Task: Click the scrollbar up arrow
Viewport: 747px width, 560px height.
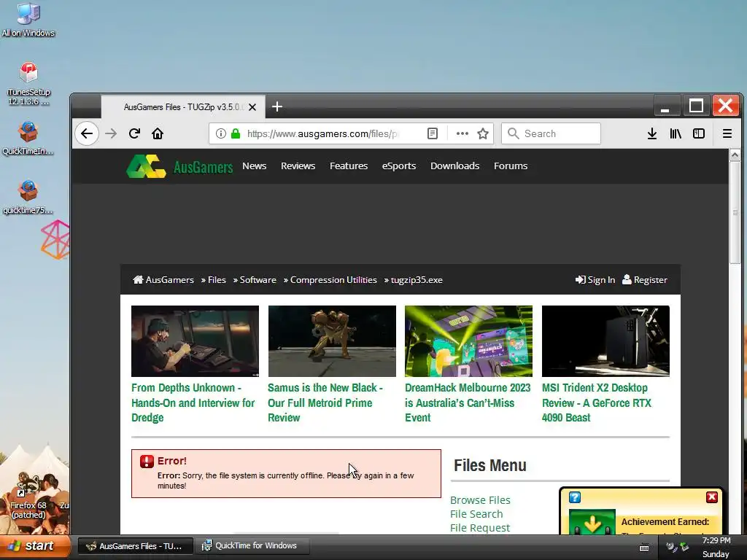Action: point(735,155)
